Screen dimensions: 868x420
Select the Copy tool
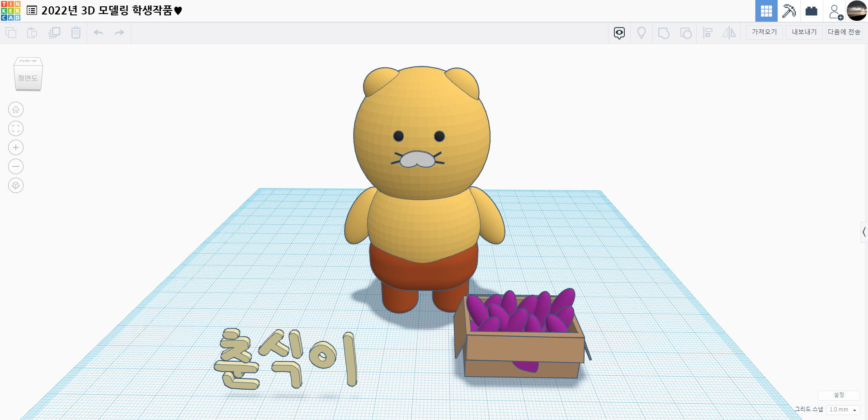tap(11, 33)
